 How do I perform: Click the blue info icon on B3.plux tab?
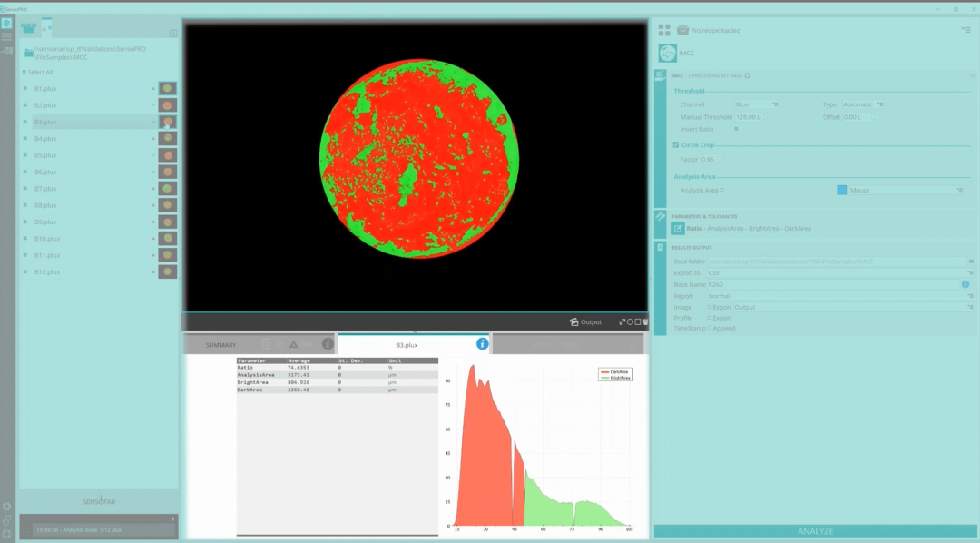click(482, 343)
